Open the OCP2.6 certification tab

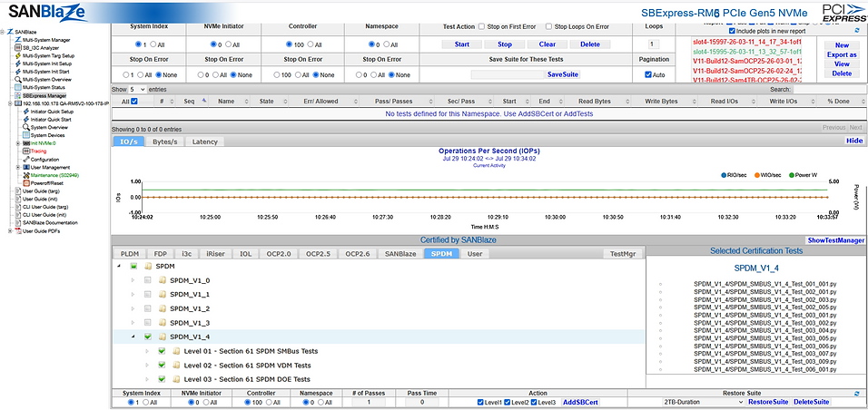tap(360, 254)
